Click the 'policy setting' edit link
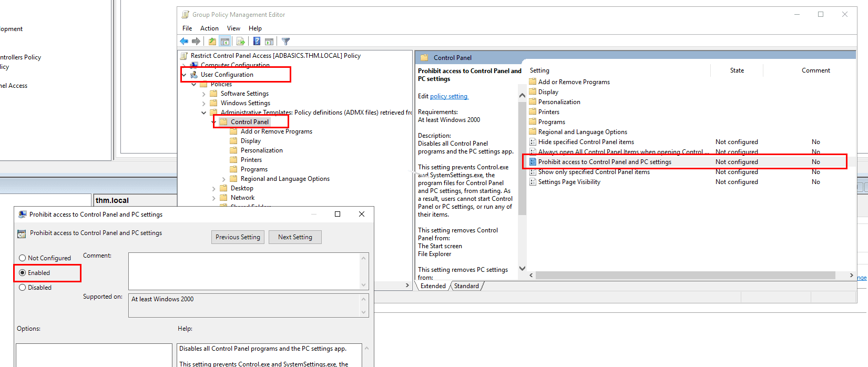868x367 pixels. [x=448, y=96]
